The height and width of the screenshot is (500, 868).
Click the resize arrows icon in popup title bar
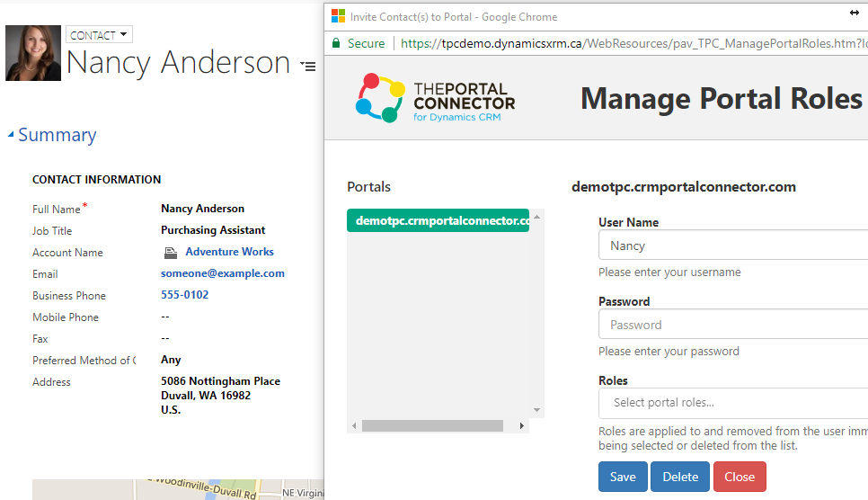point(855,13)
